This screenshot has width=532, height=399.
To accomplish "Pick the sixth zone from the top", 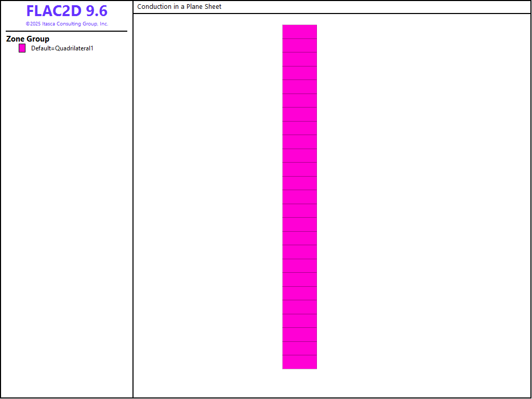I will click(299, 101).
